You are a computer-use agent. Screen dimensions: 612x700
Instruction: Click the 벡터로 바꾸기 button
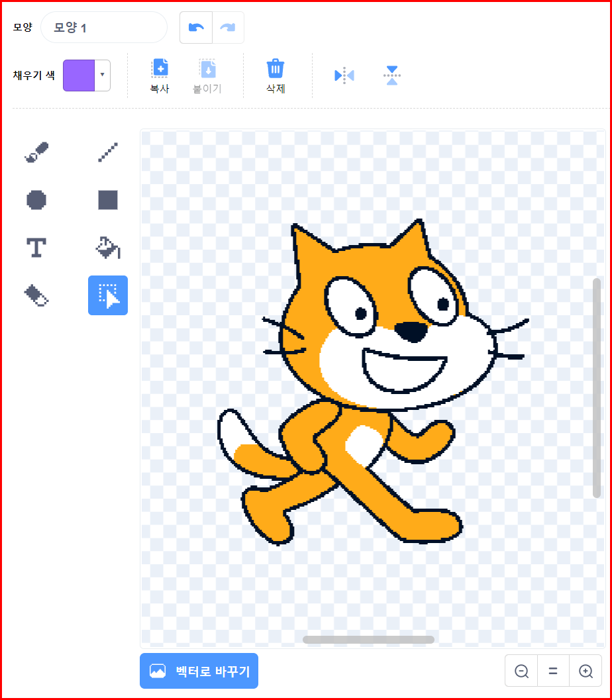coord(199,671)
